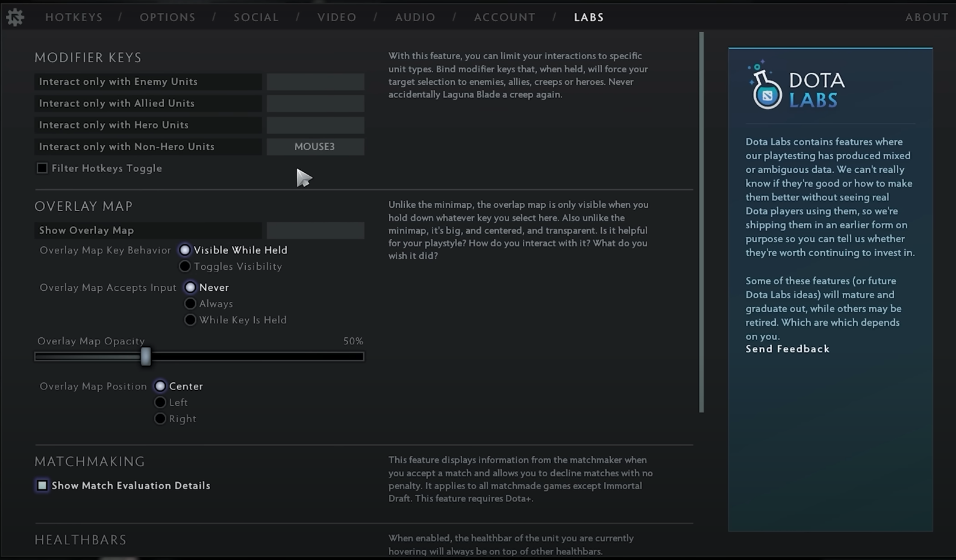
Task: Select Right overlay map position
Action: pyautogui.click(x=160, y=418)
